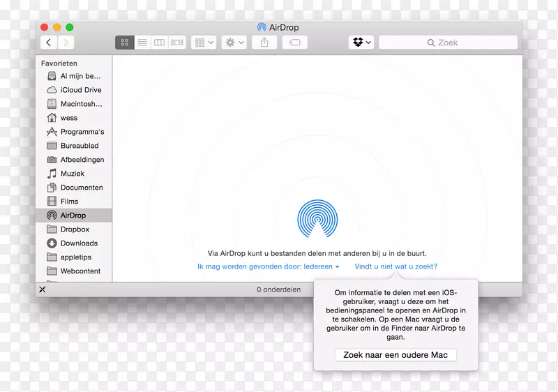Click 'Vindt u niet wat u zoekt?' link
This screenshot has height=392, width=558.
tap(395, 266)
